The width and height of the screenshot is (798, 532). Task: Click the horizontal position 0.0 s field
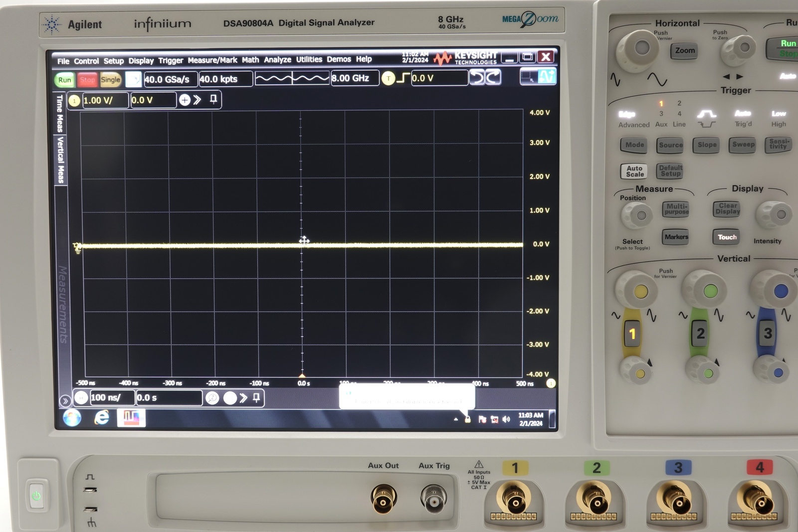pos(169,398)
